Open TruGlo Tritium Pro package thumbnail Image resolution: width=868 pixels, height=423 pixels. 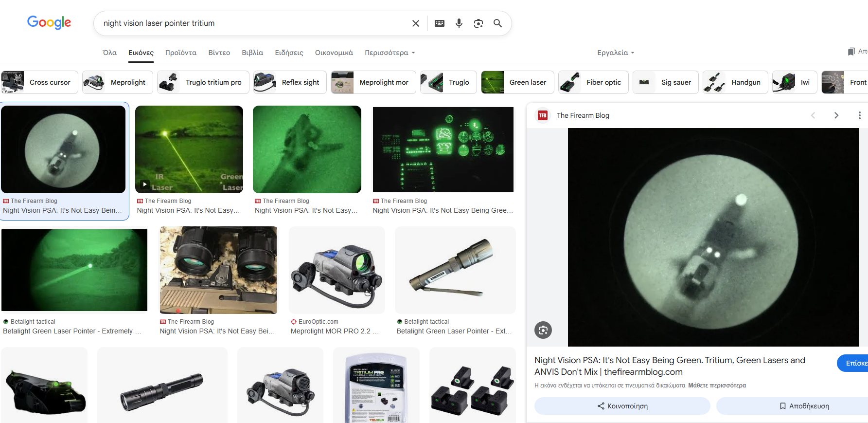pyautogui.click(x=376, y=386)
